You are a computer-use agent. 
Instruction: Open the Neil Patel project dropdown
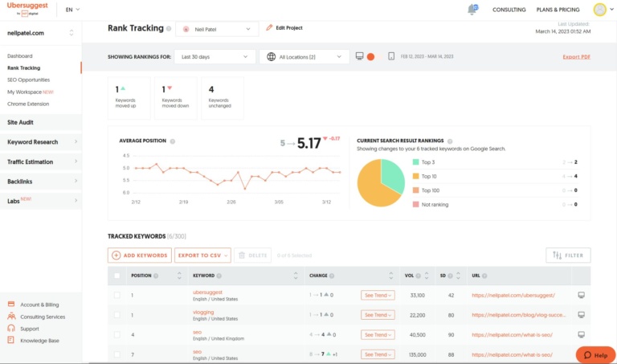pos(217,29)
